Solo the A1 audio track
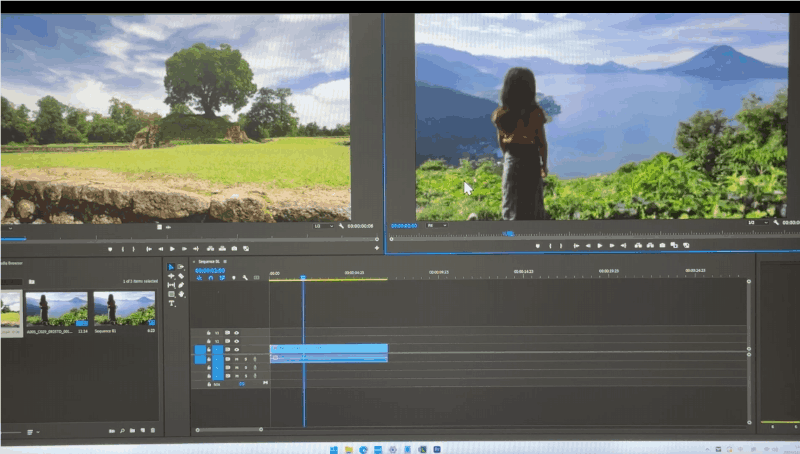The width and height of the screenshot is (800, 454). pyautogui.click(x=245, y=359)
